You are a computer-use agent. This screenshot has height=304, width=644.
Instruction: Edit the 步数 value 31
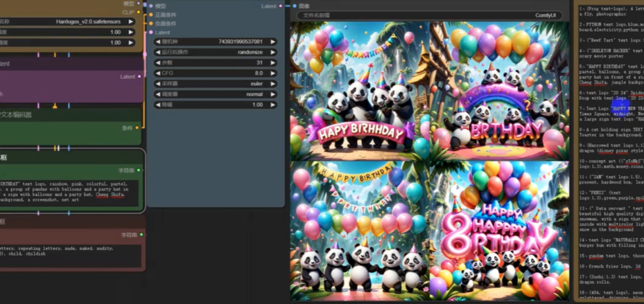coord(259,63)
